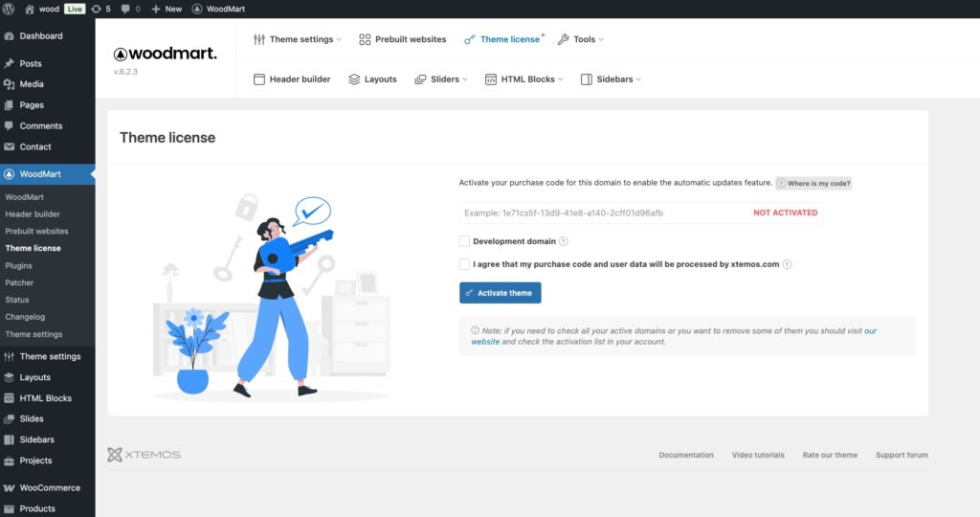Expand the HTML Blocks dropdown in top nav
Screen dimensions: 980x517
tap(523, 79)
